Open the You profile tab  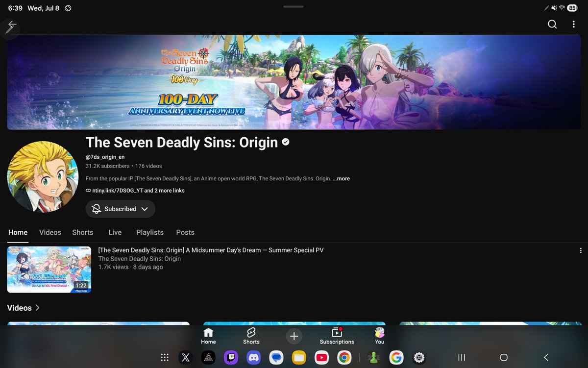click(x=380, y=336)
